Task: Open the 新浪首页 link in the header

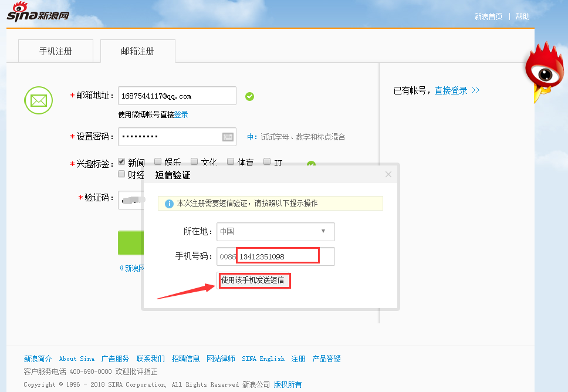Action: point(488,16)
